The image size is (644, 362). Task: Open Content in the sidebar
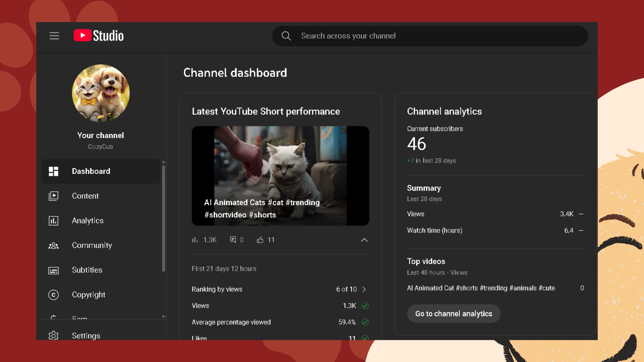coord(100,196)
